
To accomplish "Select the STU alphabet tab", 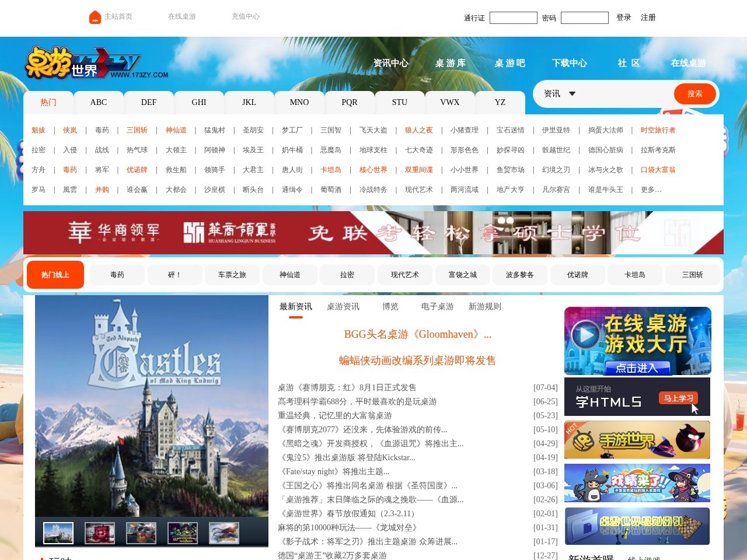I will 400,103.
